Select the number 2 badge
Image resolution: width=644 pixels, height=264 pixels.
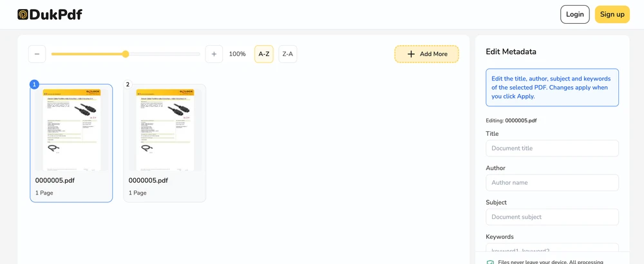click(128, 84)
